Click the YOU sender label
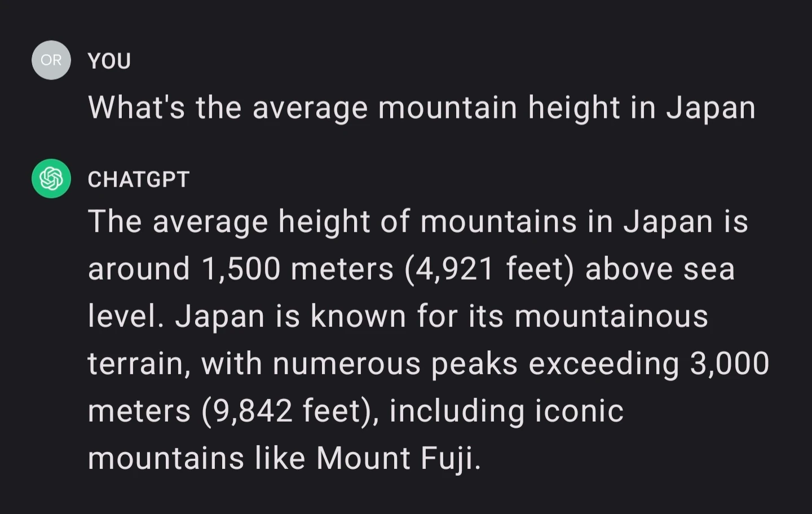Image resolution: width=812 pixels, height=514 pixels. pyautogui.click(x=109, y=61)
